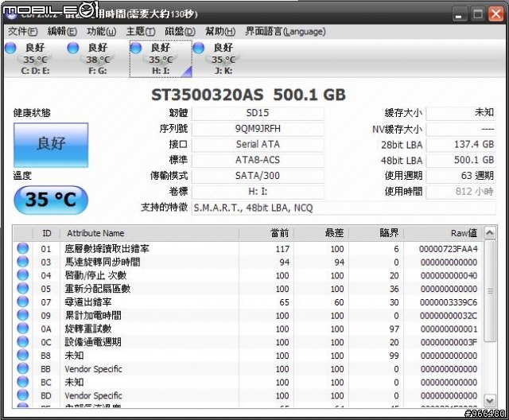
Task: Select disk tab J: K:
Action: (223, 59)
